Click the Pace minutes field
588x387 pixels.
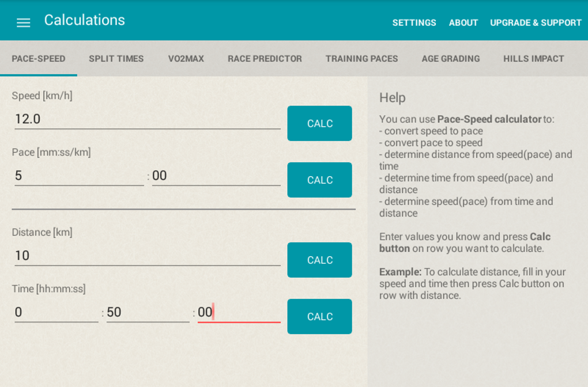pos(79,176)
